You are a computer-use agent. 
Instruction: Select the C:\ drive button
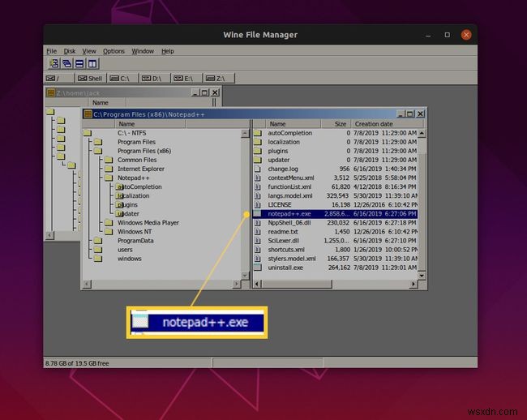coord(122,79)
